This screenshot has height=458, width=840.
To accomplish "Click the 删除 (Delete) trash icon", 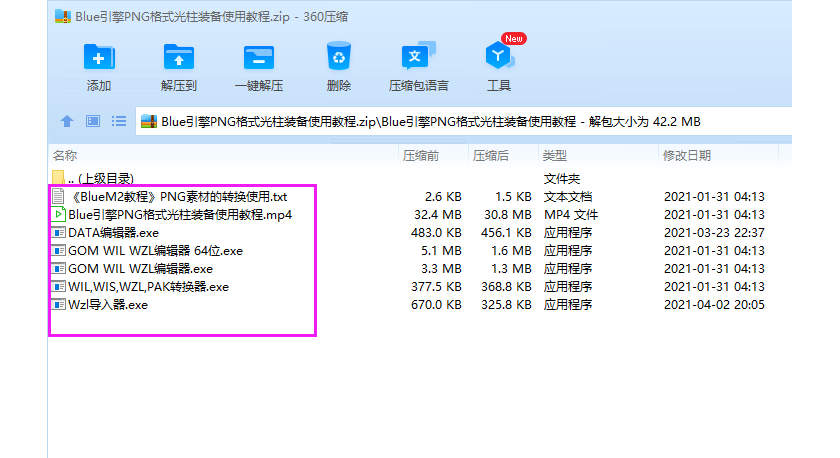I will click(x=339, y=56).
